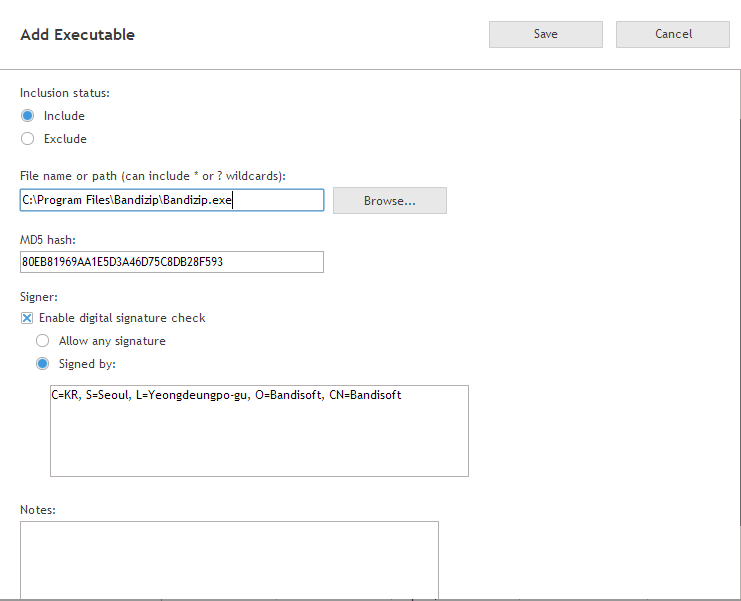The height and width of the screenshot is (601, 741).
Task: Click into the Notes text box
Action: point(229,558)
